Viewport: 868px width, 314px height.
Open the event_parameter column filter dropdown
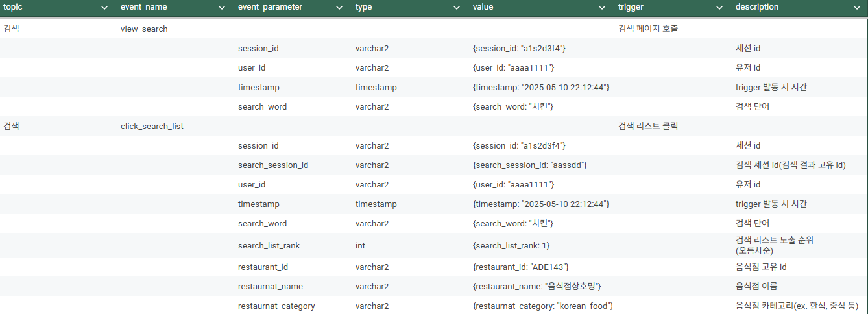click(x=339, y=7)
